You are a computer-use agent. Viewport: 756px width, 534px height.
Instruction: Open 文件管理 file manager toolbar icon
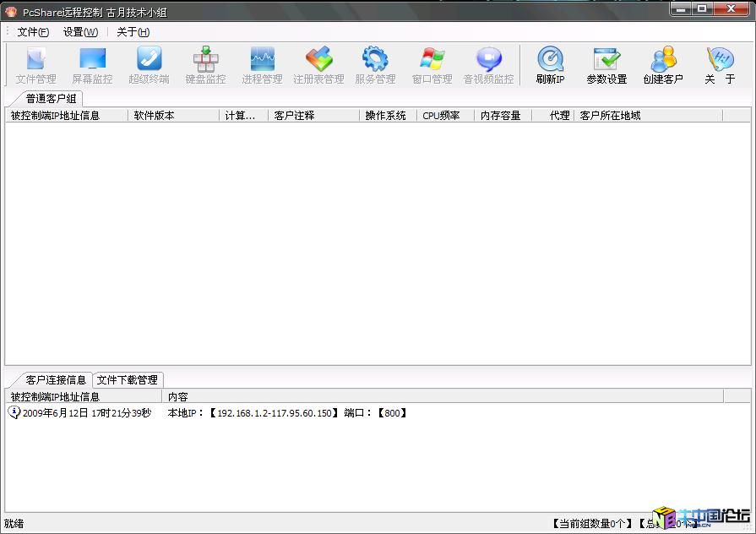(35, 66)
